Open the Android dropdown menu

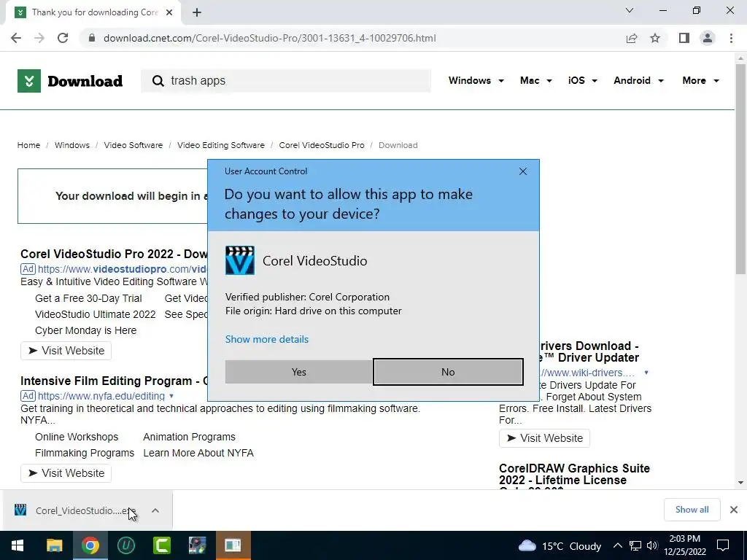(x=638, y=80)
